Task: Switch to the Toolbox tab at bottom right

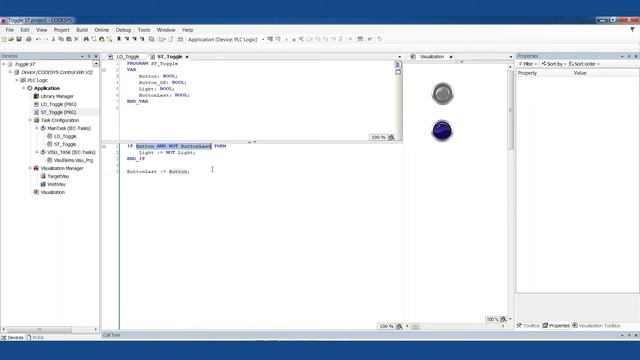Action: coord(528,326)
